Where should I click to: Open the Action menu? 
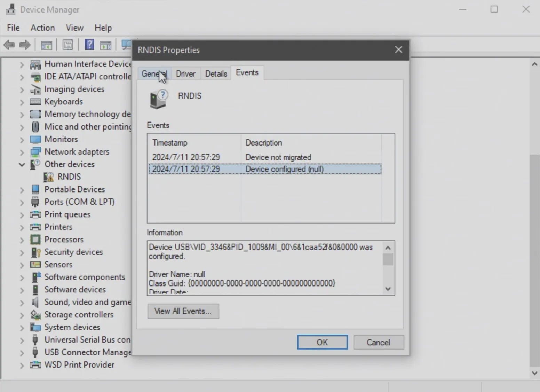pyautogui.click(x=42, y=28)
